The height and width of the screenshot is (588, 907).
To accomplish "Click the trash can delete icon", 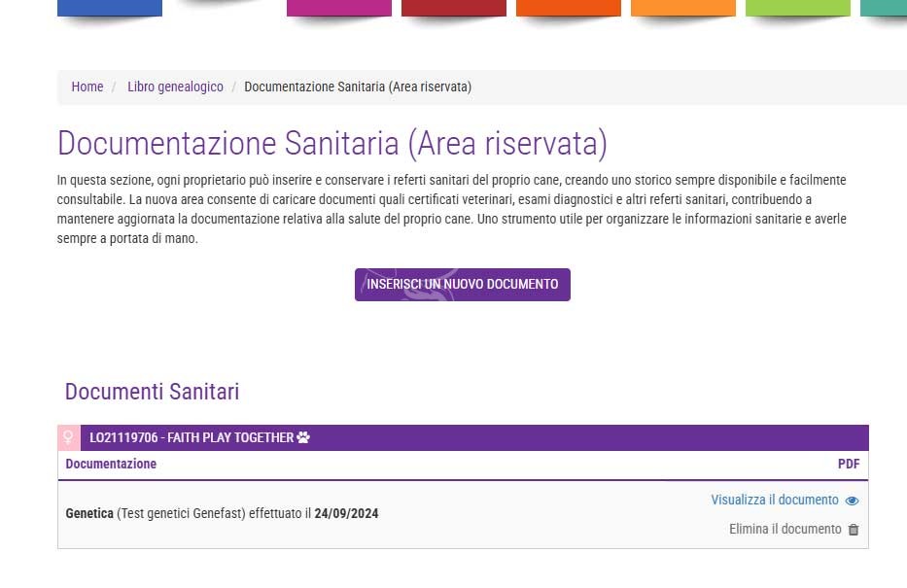I will [x=854, y=530].
